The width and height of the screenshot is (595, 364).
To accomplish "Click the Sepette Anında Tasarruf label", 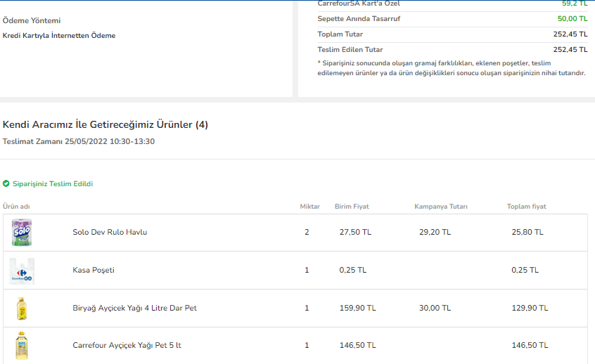I will [x=359, y=18].
